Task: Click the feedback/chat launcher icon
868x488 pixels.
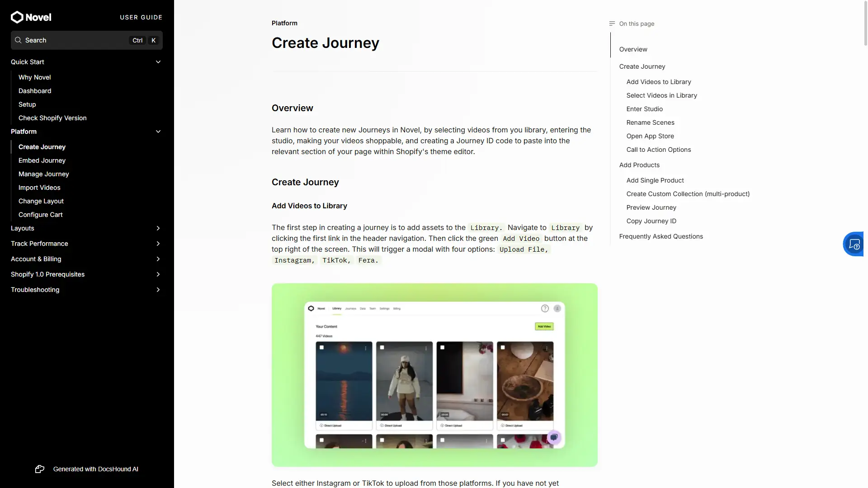Action: (x=855, y=244)
